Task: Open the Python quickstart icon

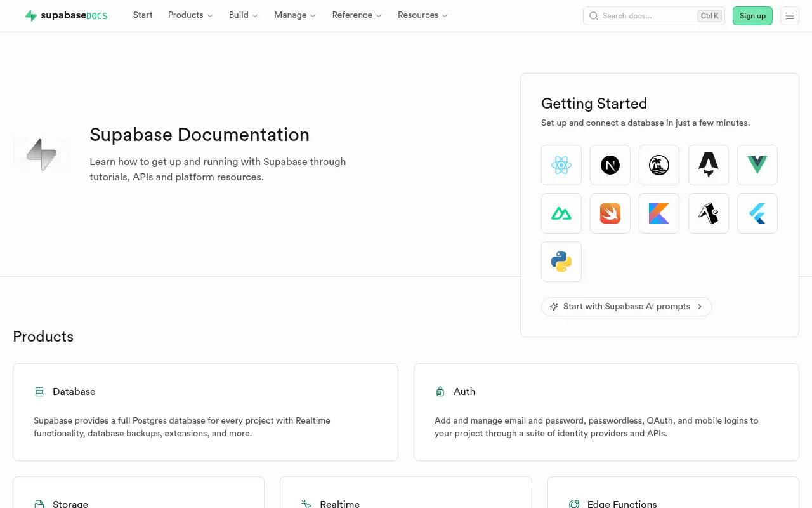Action: coord(561,262)
